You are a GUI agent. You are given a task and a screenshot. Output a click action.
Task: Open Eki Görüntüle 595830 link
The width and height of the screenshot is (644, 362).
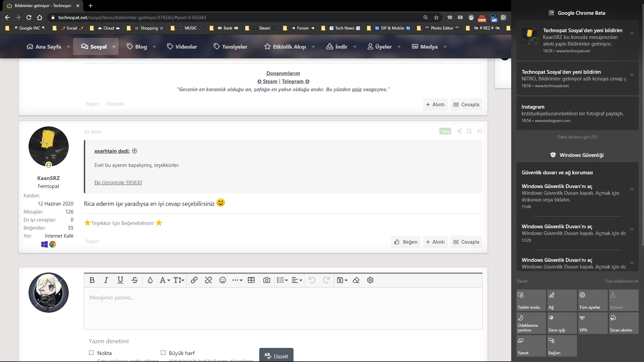118,183
